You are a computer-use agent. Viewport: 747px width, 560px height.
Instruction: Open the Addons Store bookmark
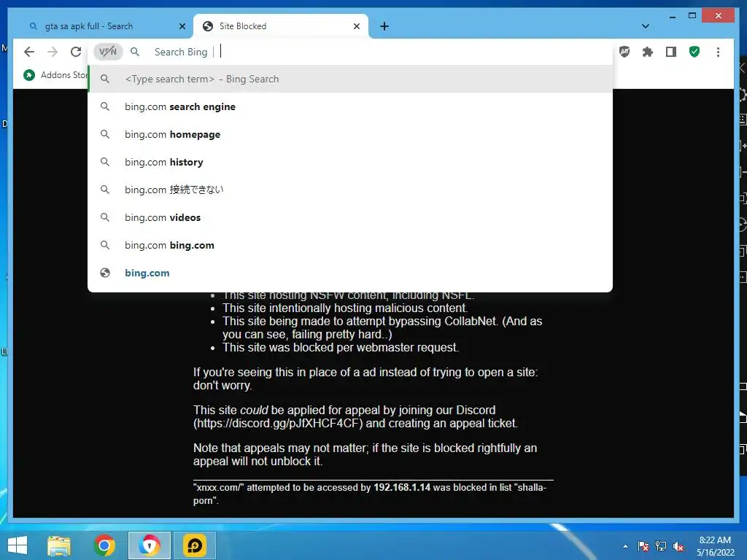pyautogui.click(x=55, y=75)
